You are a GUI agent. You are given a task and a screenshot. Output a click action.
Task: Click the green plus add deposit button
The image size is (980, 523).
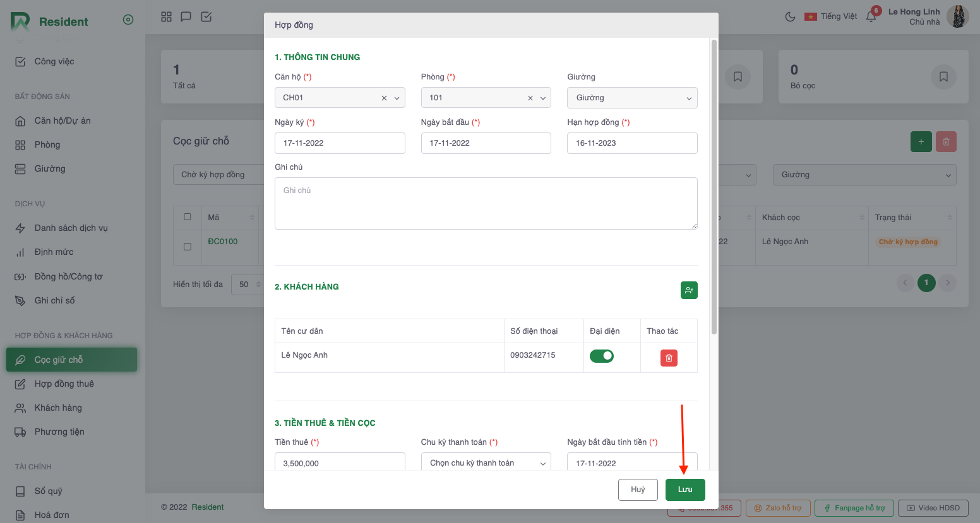pyautogui.click(x=921, y=142)
